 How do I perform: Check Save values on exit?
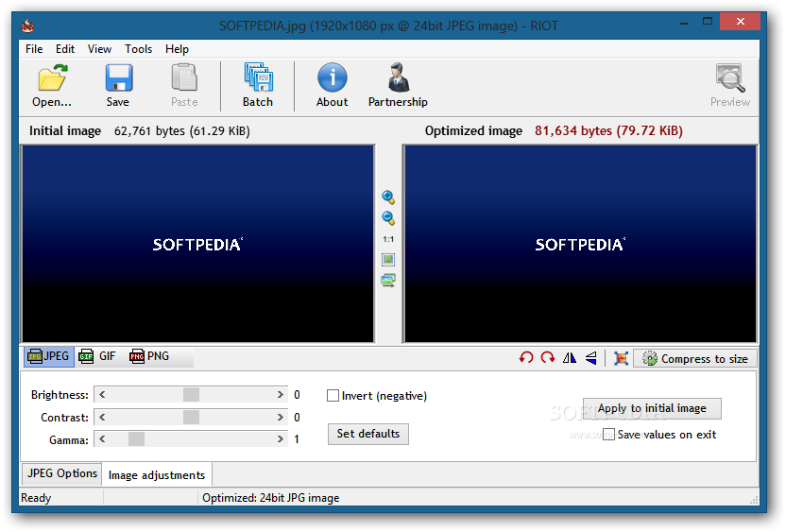point(608,435)
